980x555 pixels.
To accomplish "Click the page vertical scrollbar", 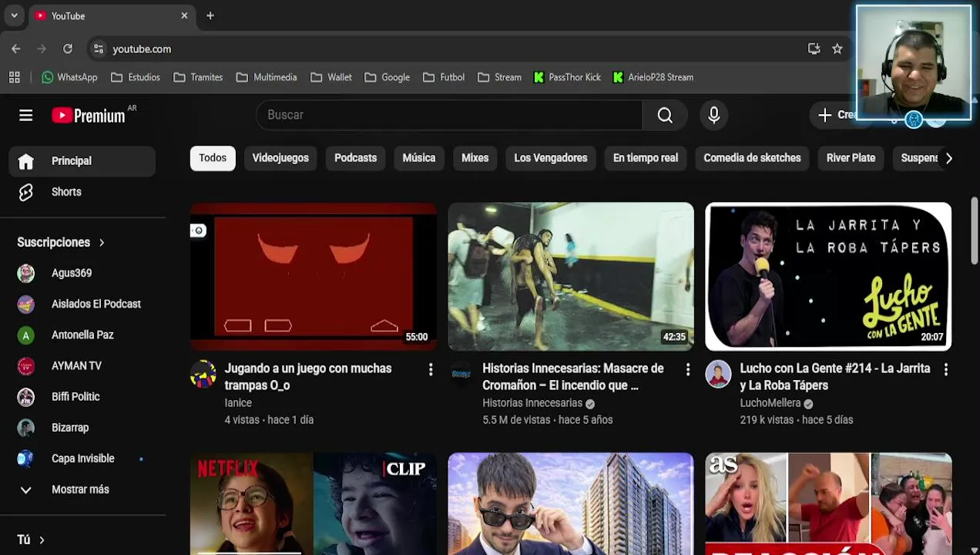I will coord(975,231).
